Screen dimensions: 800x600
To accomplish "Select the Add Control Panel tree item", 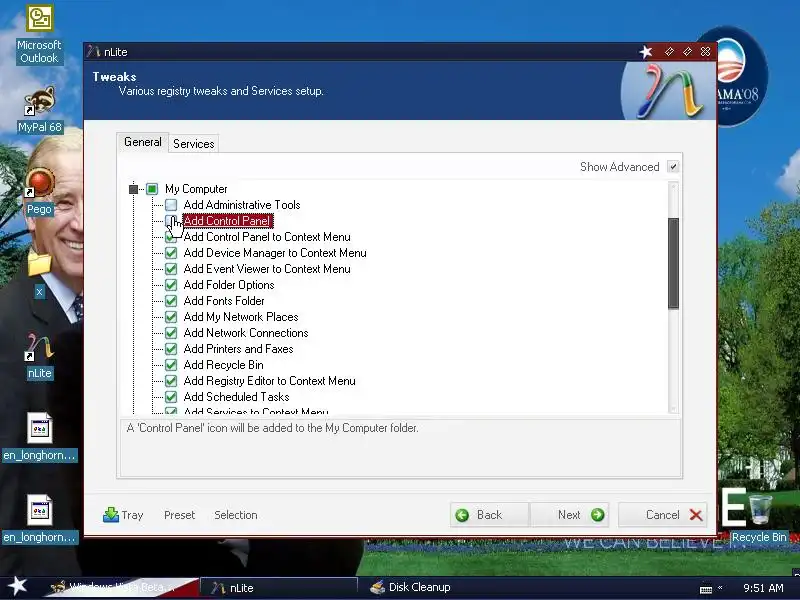I will click(228, 221).
